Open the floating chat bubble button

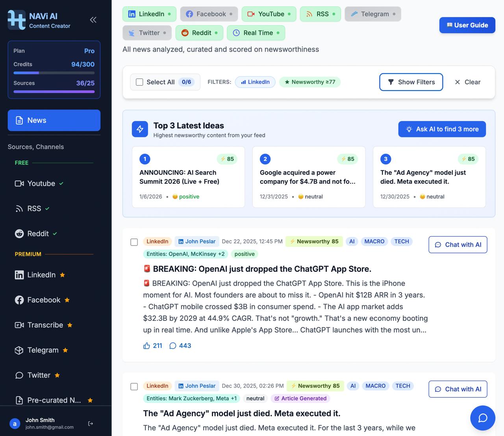pos(483,418)
